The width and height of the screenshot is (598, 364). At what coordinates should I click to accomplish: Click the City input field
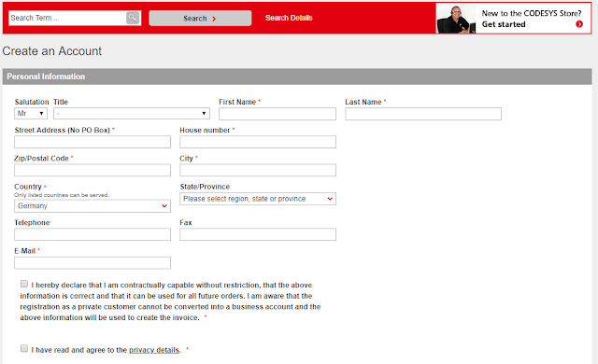pos(258,170)
